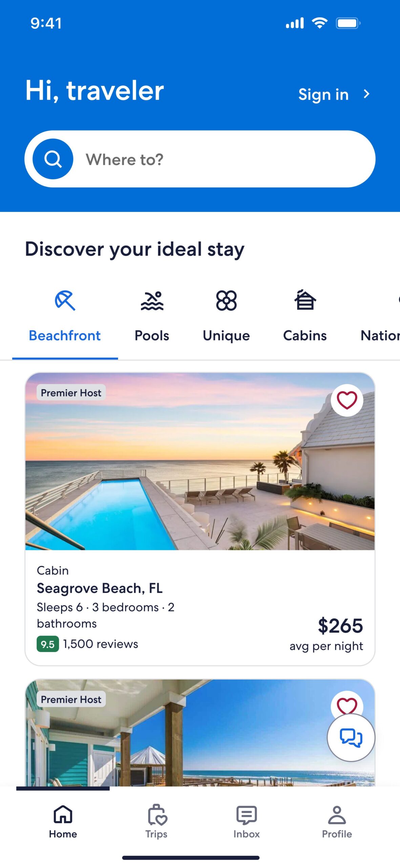The image size is (400, 868).
Task: Tap the $265 avg per night price
Action: (x=340, y=626)
